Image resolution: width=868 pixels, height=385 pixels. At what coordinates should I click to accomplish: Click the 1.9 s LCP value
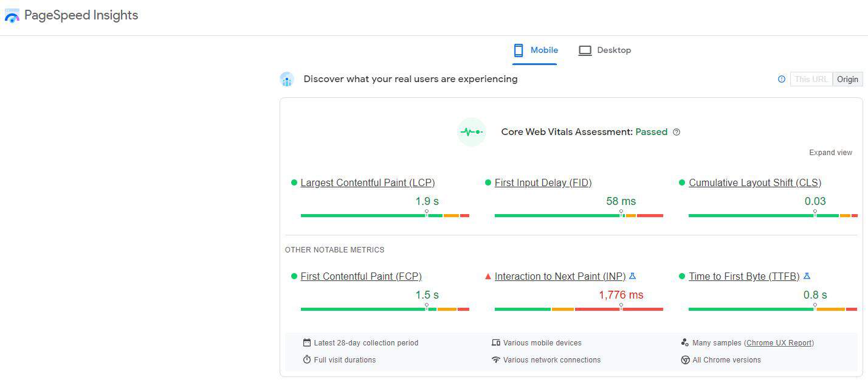click(427, 201)
